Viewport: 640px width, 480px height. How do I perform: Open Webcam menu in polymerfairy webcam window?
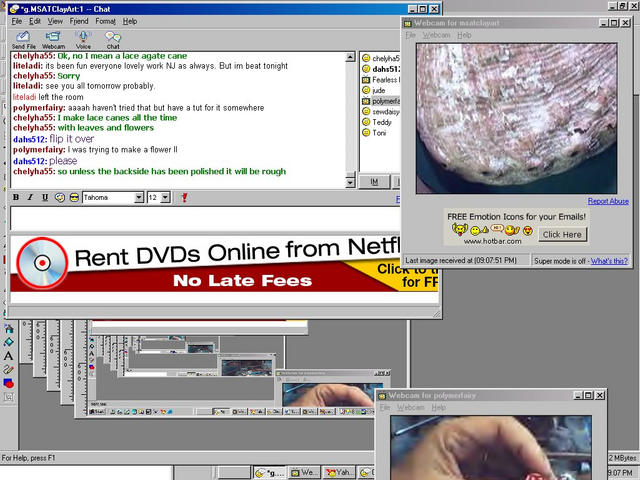point(411,407)
